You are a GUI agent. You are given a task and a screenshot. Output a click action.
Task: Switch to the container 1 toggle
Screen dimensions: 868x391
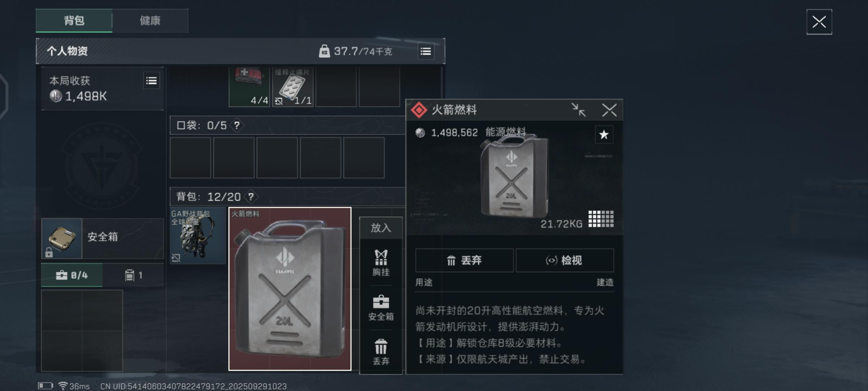[x=133, y=275]
